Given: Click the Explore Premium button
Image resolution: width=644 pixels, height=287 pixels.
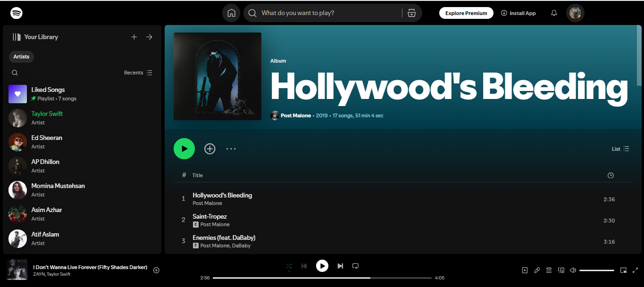Looking at the screenshot, I should click(466, 13).
